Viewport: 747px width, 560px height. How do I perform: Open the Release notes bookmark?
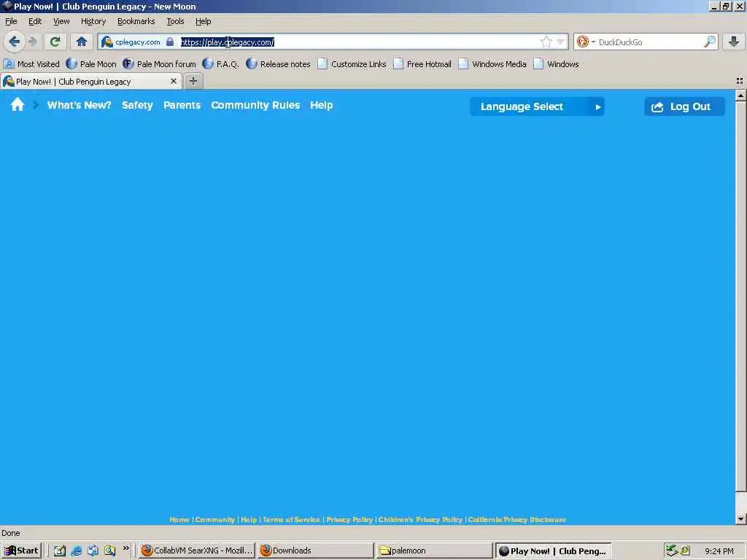coord(278,64)
